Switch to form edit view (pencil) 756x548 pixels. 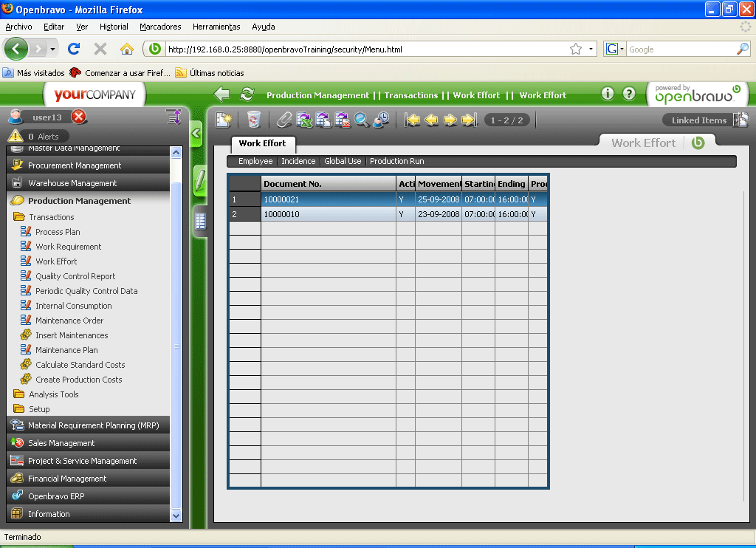tap(199, 180)
